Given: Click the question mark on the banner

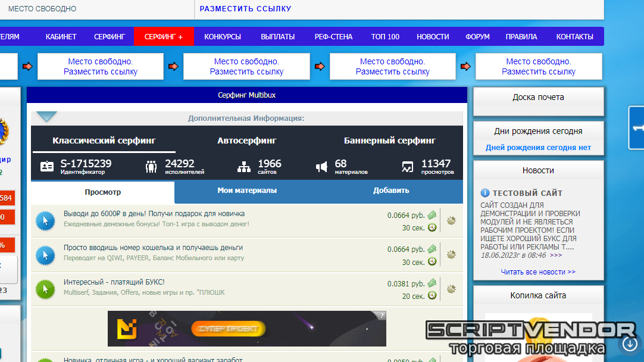Looking at the screenshot, I should [382, 316].
